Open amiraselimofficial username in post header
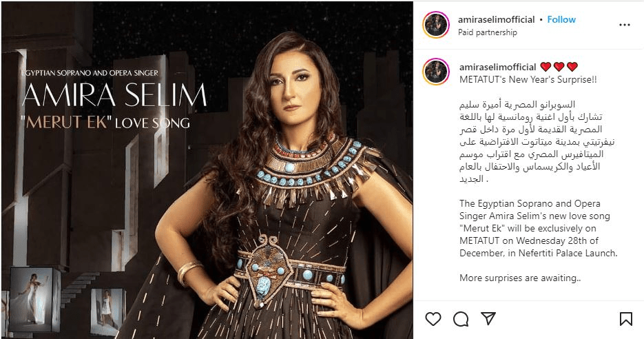 [496, 19]
